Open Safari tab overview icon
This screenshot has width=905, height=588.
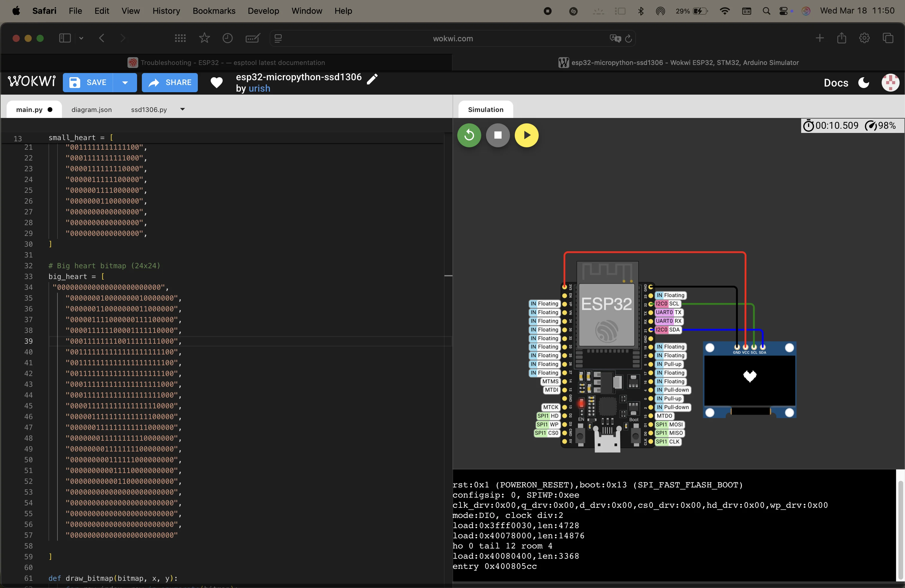pos(888,38)
